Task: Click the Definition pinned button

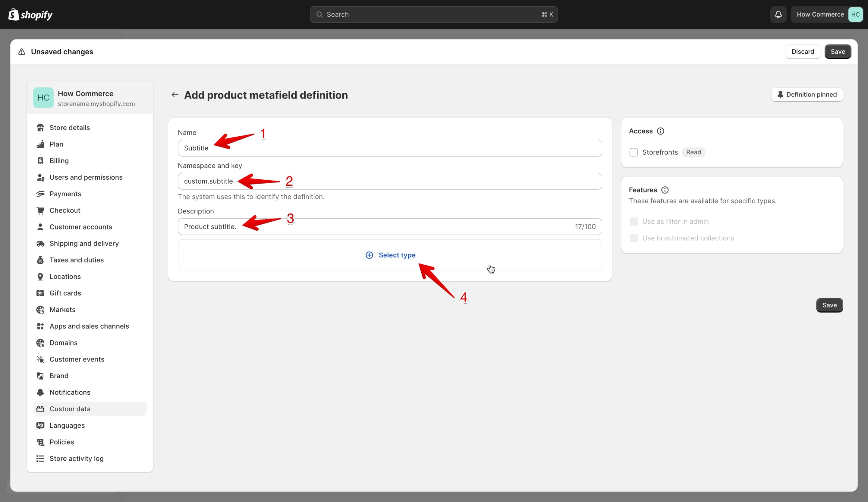Action: pyautogui.click(x=807, y=95)
